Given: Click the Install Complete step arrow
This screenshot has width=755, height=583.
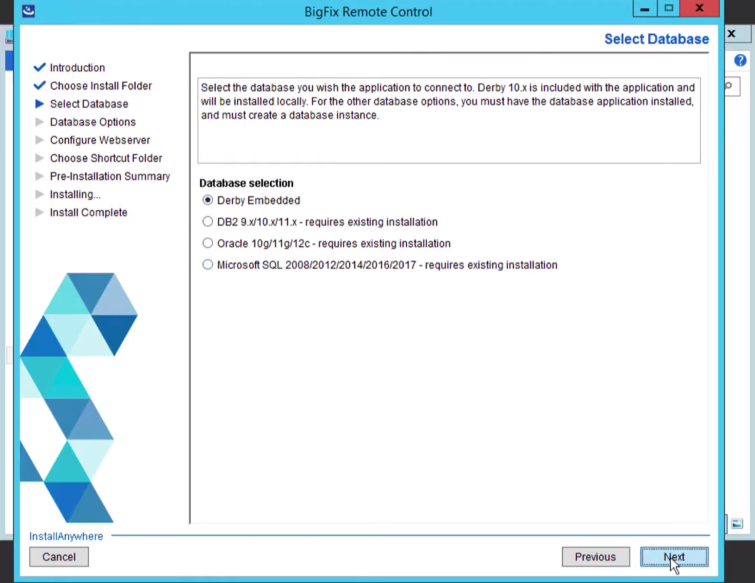Looking at the screenshot, I should coord(39,212).
